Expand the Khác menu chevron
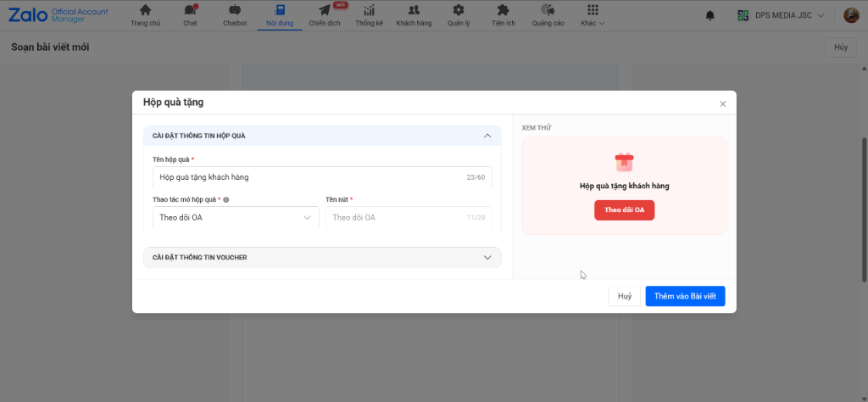 point(602,24)
